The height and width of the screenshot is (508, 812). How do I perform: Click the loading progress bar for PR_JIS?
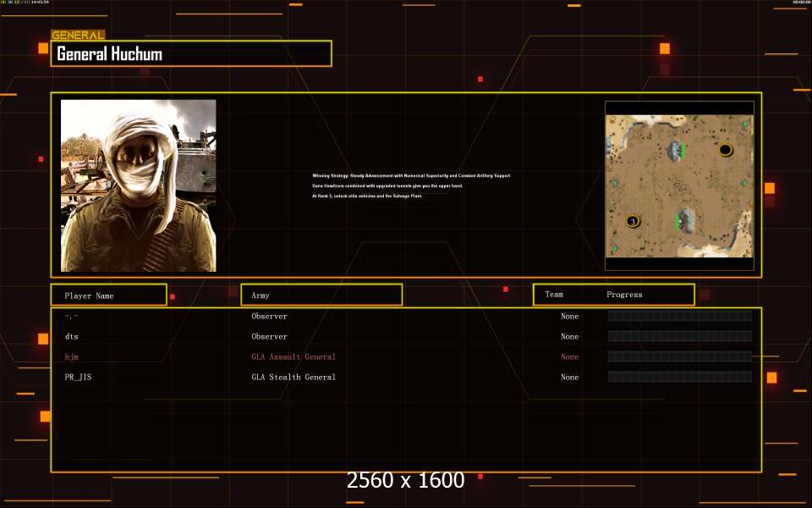(679, 378)
